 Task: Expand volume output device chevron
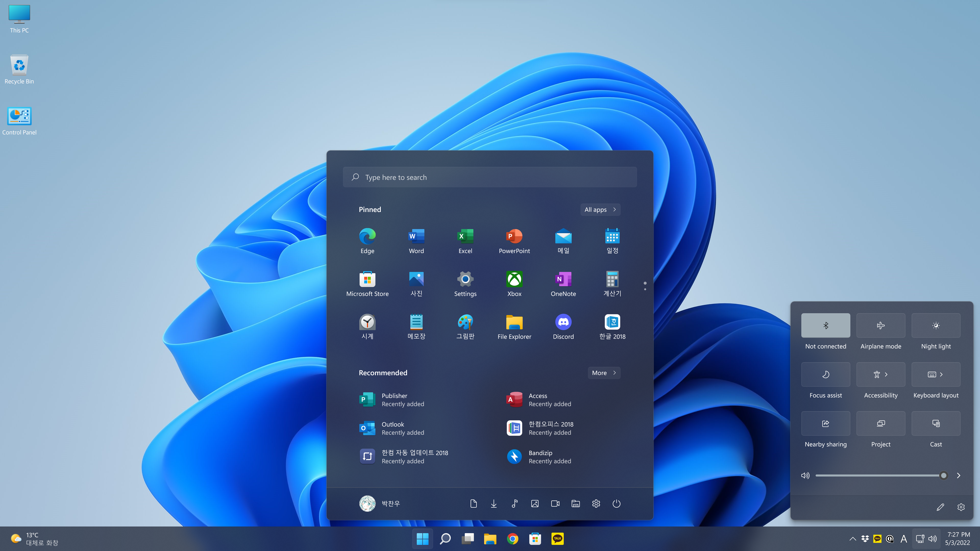pos(959,475)
